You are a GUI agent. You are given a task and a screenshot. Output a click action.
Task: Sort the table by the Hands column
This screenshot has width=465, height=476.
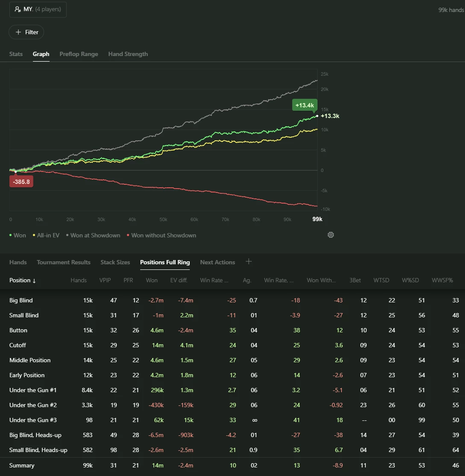point(79,280)
